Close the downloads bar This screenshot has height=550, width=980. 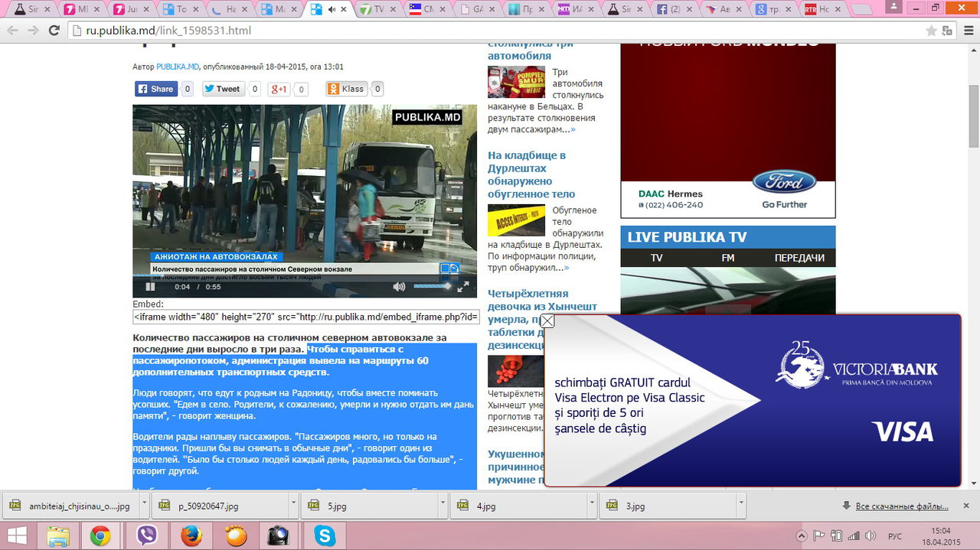click(x=967, y=506)
